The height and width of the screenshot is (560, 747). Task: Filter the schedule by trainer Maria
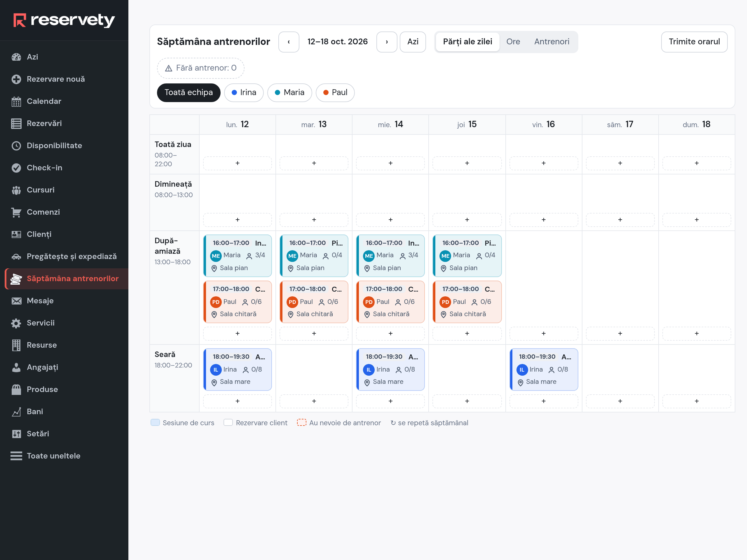289,92
